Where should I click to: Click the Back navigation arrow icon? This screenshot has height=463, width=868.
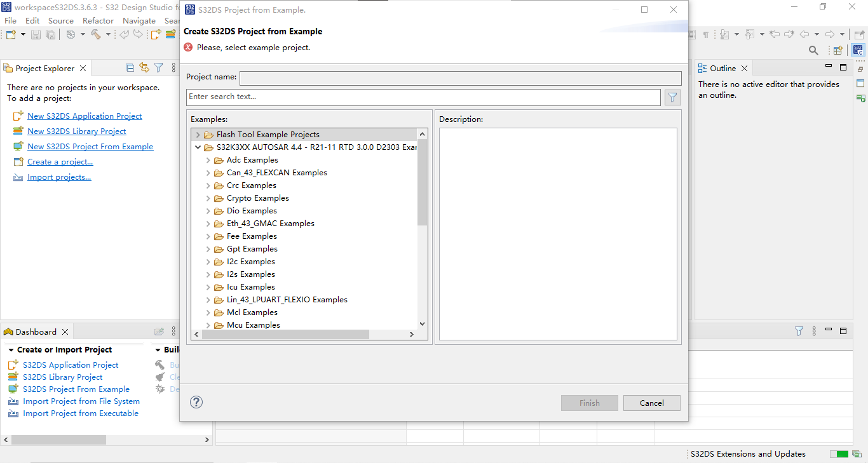pos(804,34)
